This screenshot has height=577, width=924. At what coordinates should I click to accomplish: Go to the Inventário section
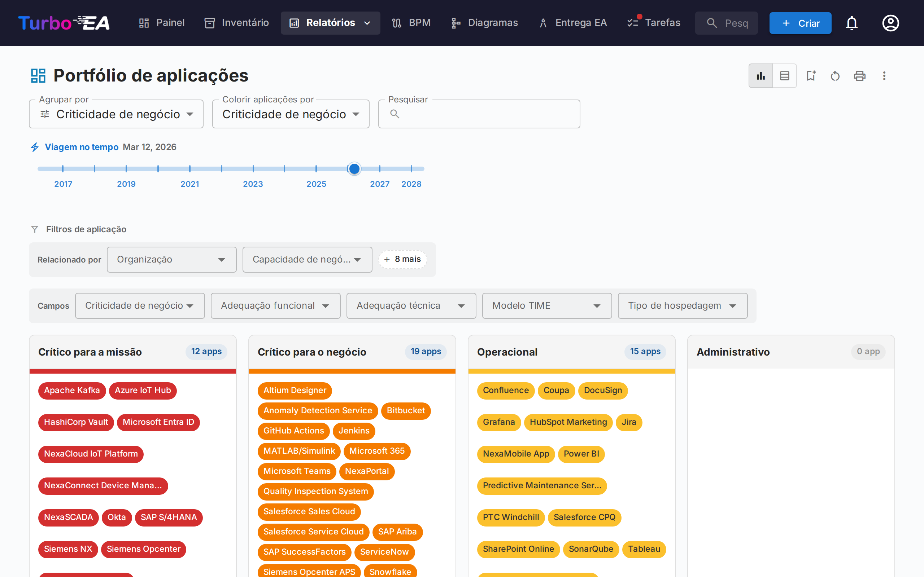pos(237,23)
